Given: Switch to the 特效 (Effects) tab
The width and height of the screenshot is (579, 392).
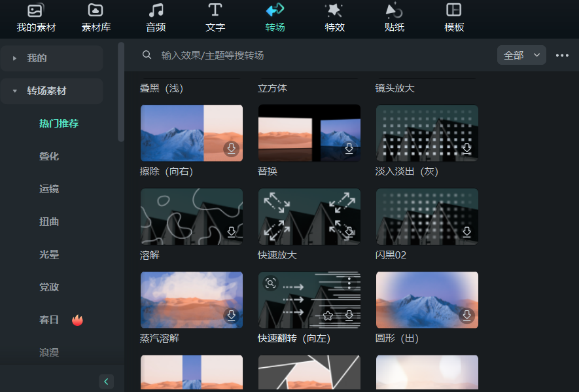Looking at the screenshot, I should pos(334,18).
